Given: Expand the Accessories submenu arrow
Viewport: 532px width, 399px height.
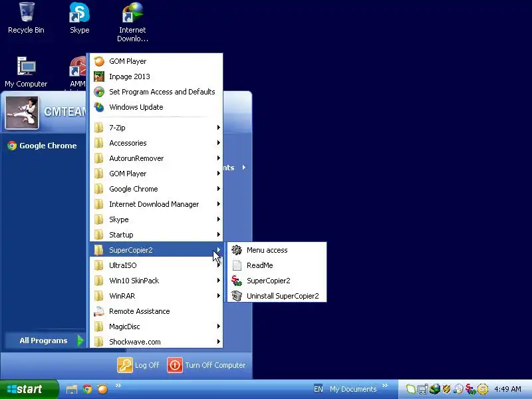Looking at the screenshot, I should [219, 143].
